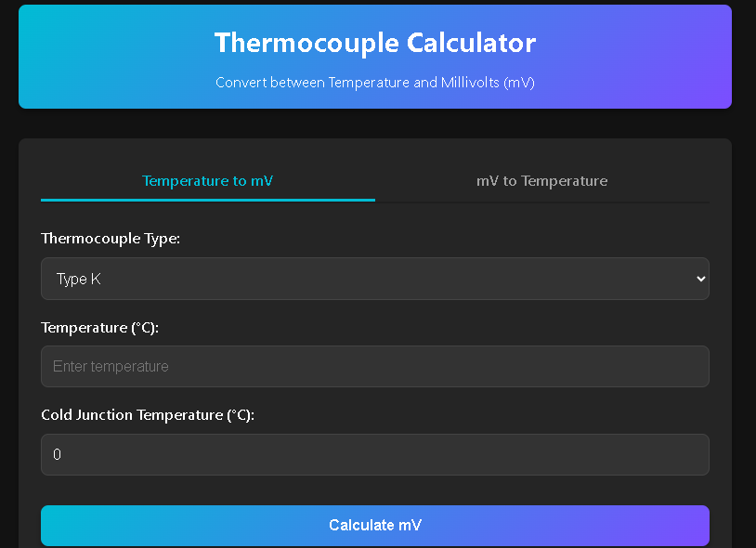The width and height of the screenshot is (756, 548).
Task: Click into the Cold Junction Temperature field
Action: tap(374, 454)
